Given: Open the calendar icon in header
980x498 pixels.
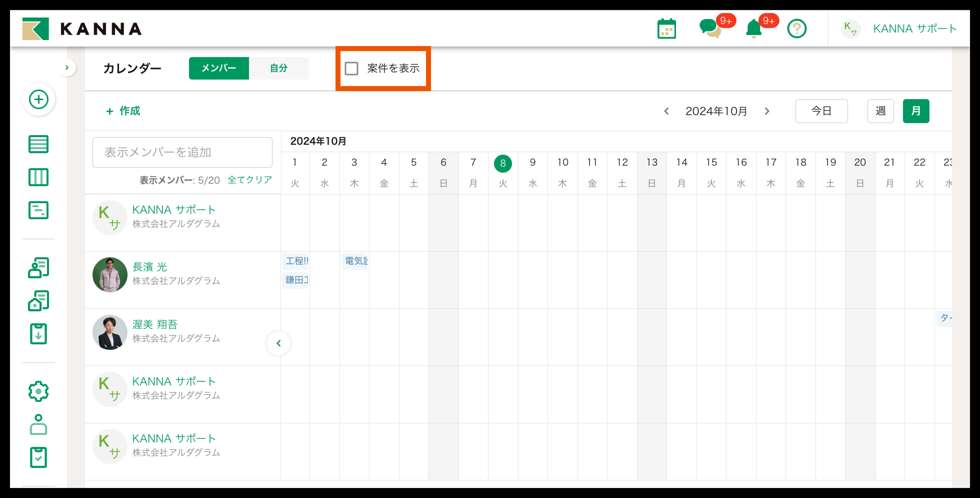Looking at the screenshot, I should click(666, 29).
